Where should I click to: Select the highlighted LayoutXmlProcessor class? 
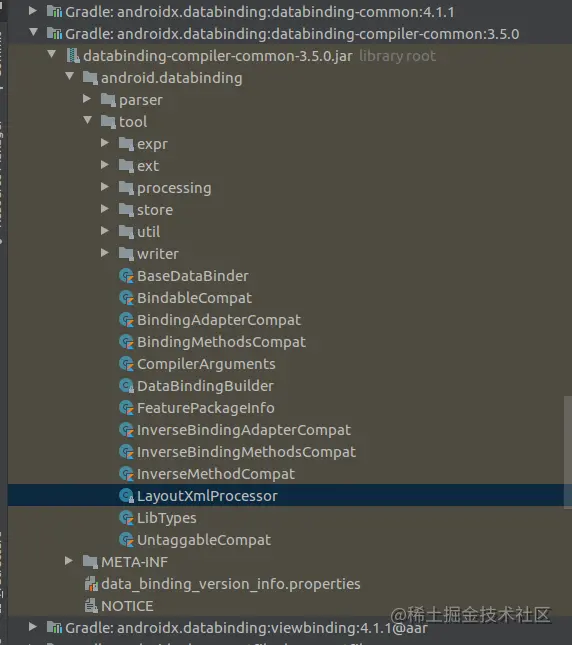tap(207, 496)
